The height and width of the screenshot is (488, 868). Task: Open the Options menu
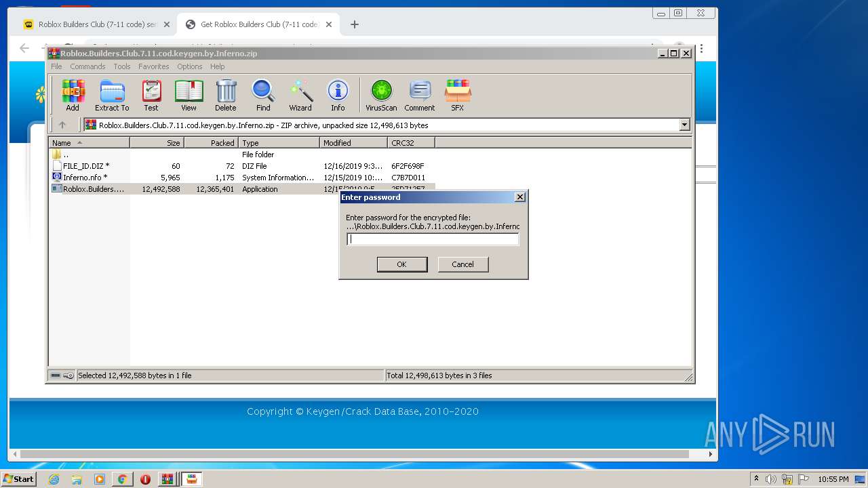(190, 66)
